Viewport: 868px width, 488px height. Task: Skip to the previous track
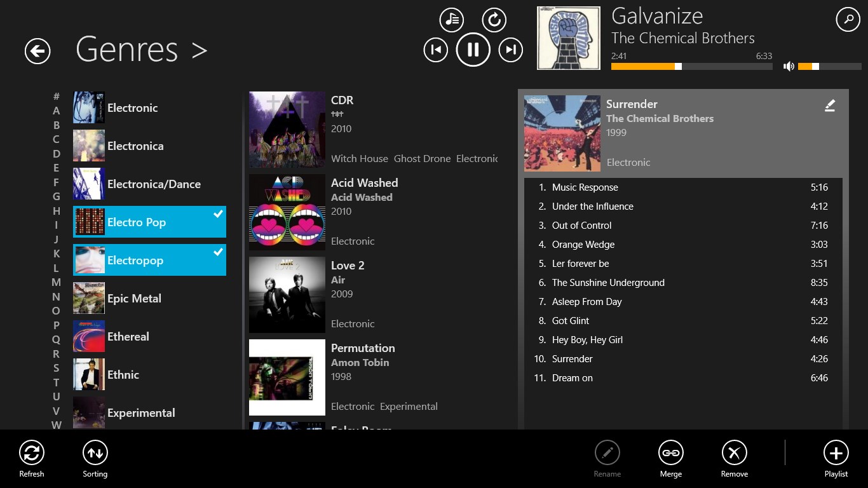(436, 50)
